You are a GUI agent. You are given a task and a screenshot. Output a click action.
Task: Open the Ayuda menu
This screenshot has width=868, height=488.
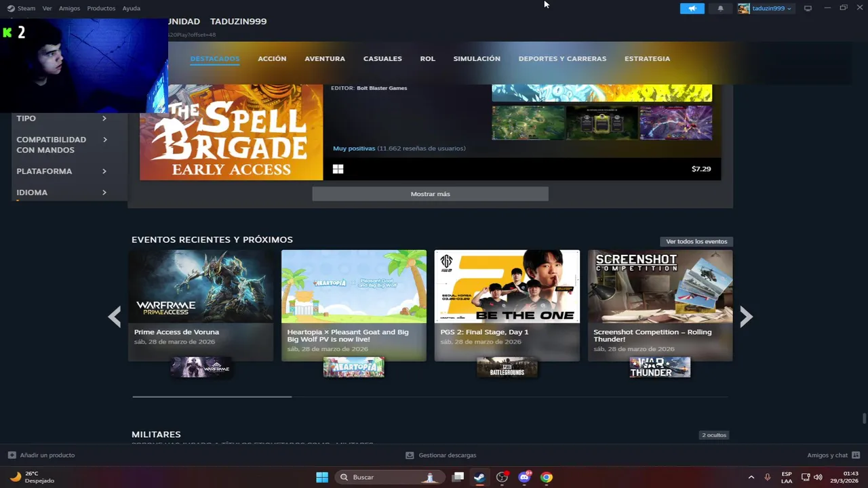(x=132, y=8)
